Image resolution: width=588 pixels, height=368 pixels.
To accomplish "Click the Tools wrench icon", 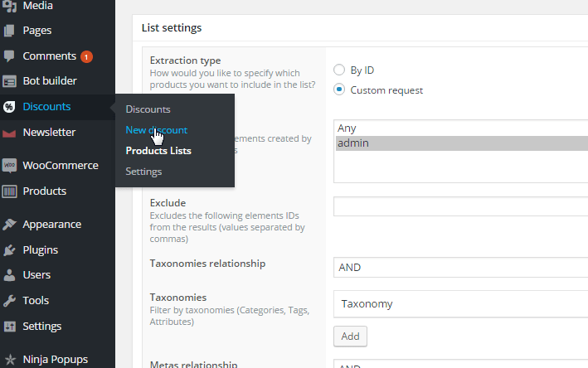I will (9, 301).
